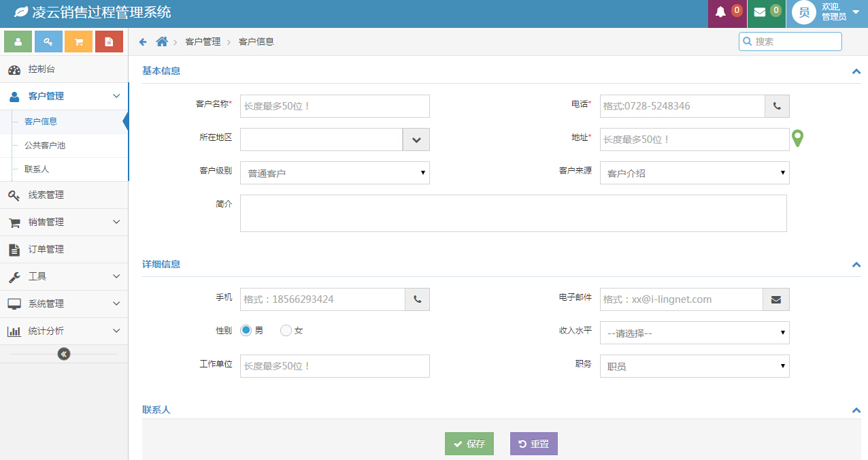Click the home icon in breadcrumb
Screen dimensions: 868x460
pos(162,42)
